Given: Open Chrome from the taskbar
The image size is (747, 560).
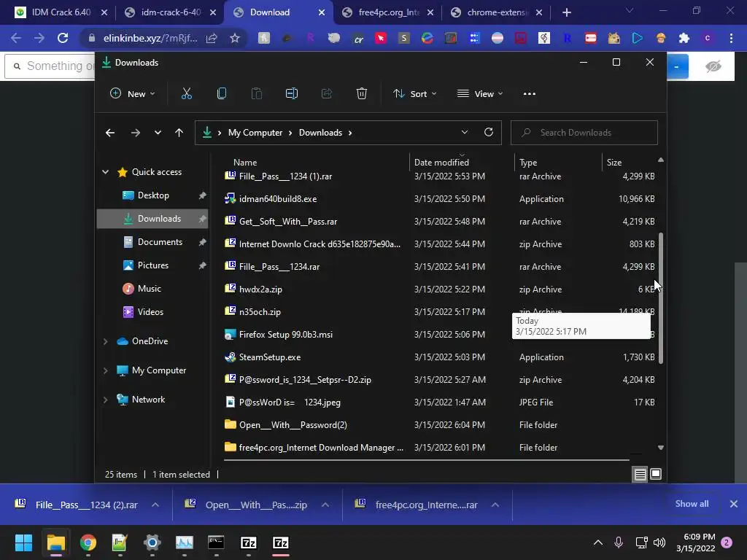Looking at the screenshot, I should (88, 542).
